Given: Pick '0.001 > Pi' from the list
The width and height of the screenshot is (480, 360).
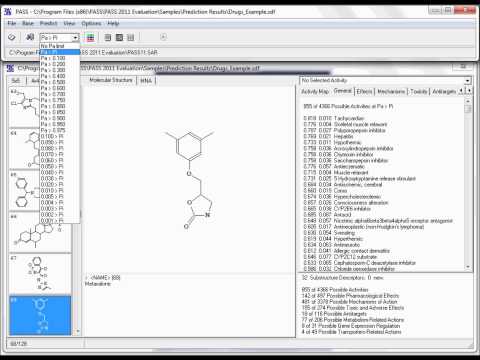Looking at the screenshot, I should [x=60, y=220].
